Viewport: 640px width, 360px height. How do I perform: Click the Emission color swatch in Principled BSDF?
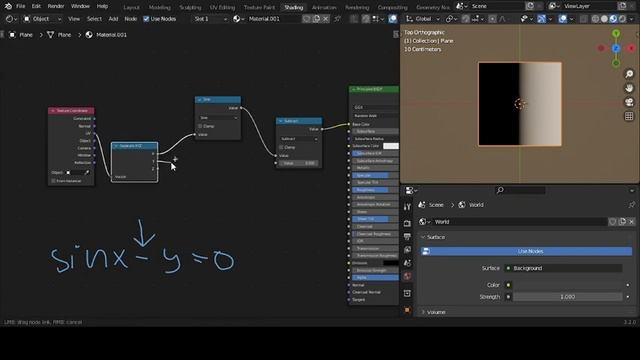tap(391, 263)
